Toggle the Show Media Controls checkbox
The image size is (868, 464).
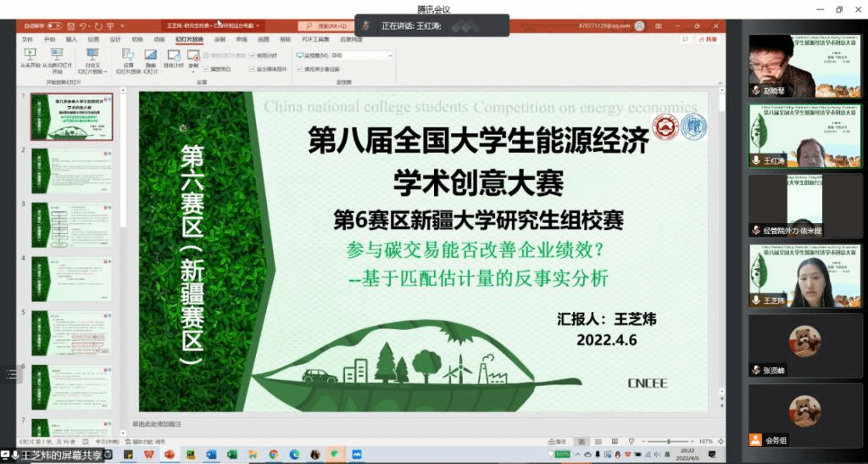(x=252, y=70)
